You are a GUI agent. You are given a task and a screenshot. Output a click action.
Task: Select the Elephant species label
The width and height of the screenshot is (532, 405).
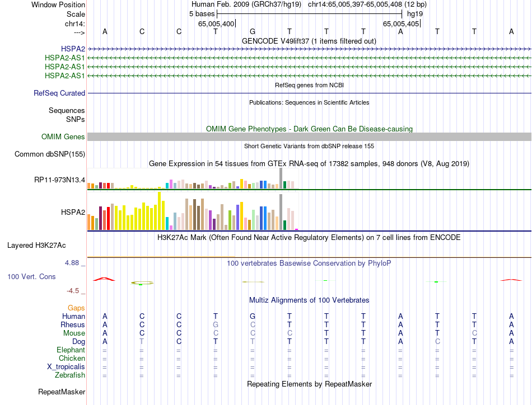[71, 350]
